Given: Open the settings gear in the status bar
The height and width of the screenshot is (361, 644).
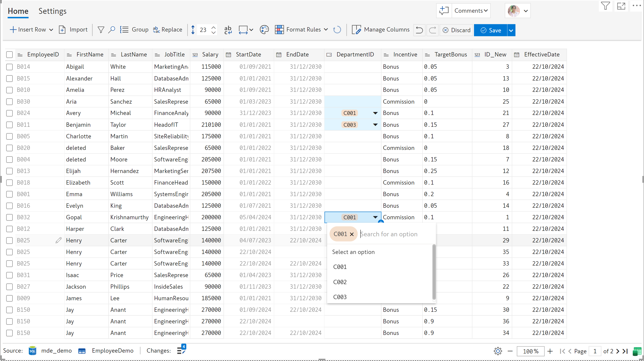Looking at the screenshot, I should tap(498, 351).
